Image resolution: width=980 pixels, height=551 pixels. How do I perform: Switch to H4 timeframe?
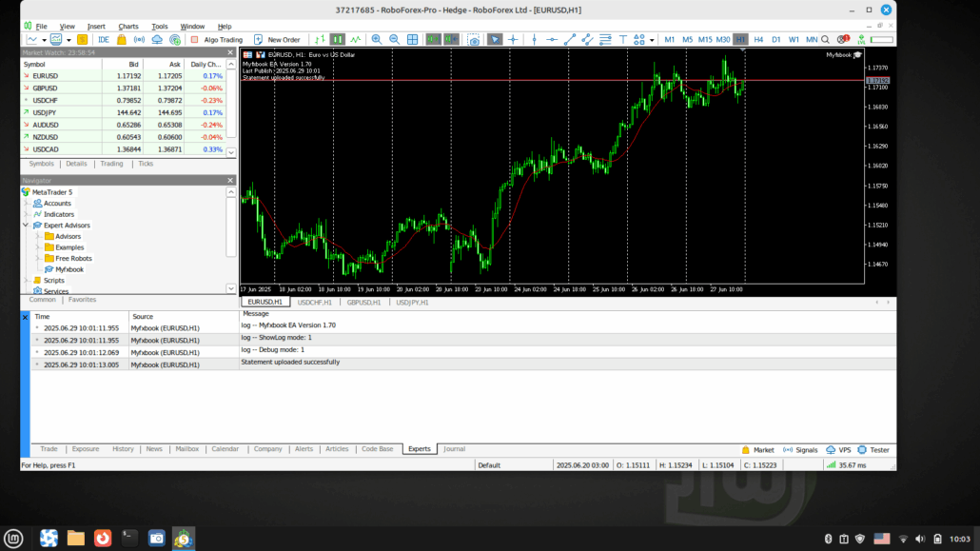(x=758, y=39)
